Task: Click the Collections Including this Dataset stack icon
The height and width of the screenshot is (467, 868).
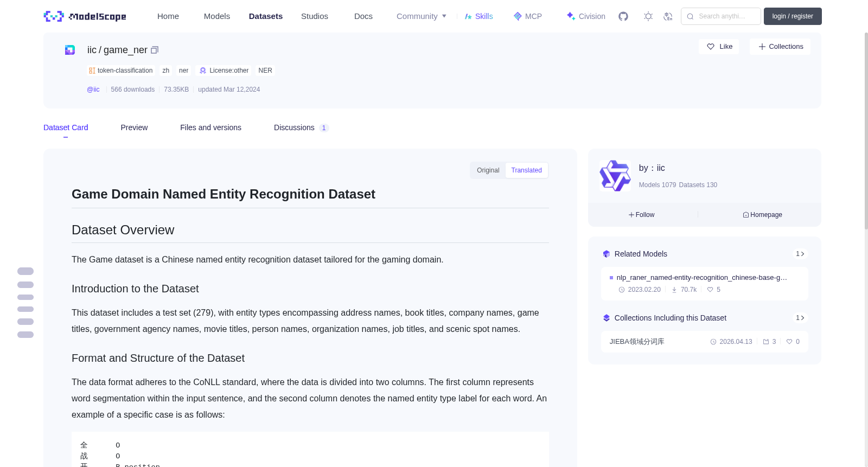Action: click(x=607, y=318)
